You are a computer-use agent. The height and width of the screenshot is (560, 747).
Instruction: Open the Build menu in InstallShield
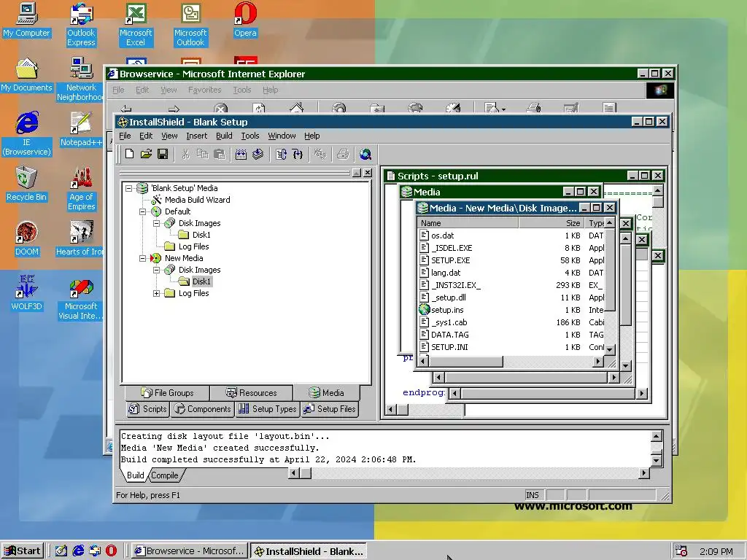[224, 136]
